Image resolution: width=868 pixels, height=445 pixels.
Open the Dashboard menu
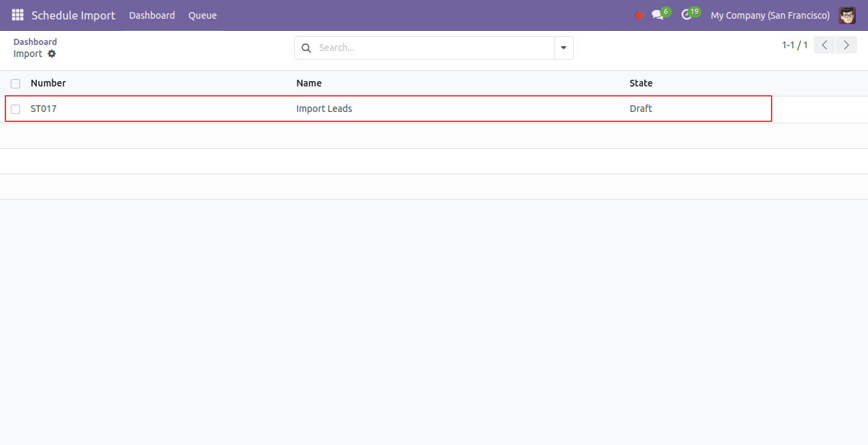tap(152, 15)
